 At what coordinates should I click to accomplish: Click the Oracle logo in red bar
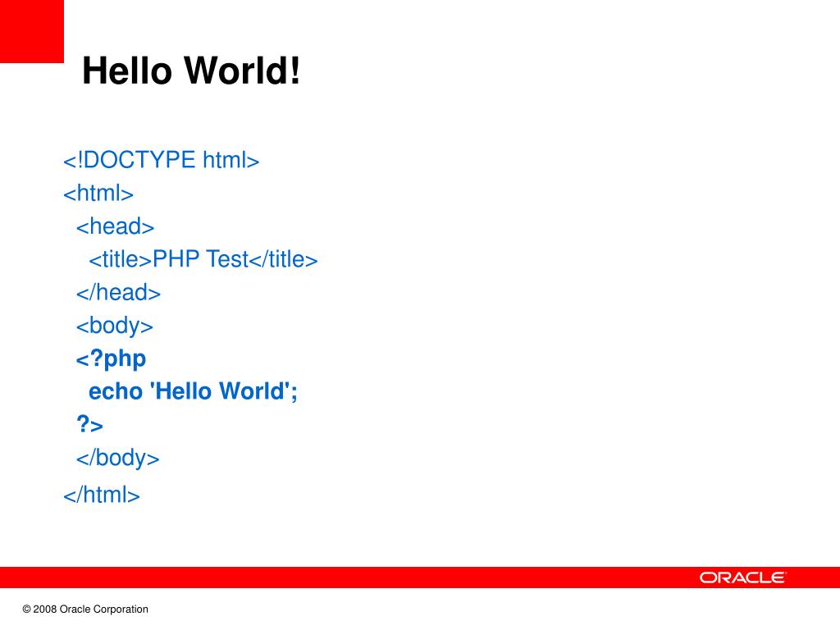[742, 577]
